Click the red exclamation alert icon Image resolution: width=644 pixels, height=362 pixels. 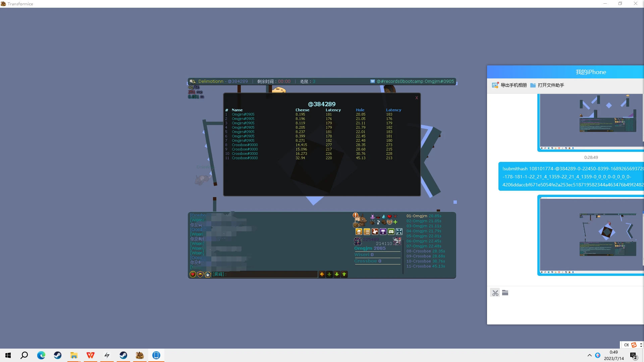[356, 215]
